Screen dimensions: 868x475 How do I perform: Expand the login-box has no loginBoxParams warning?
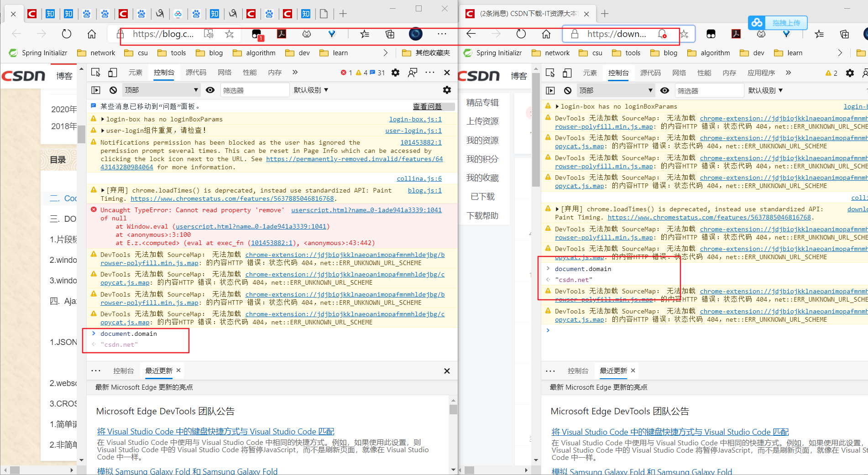pos(103,119)
